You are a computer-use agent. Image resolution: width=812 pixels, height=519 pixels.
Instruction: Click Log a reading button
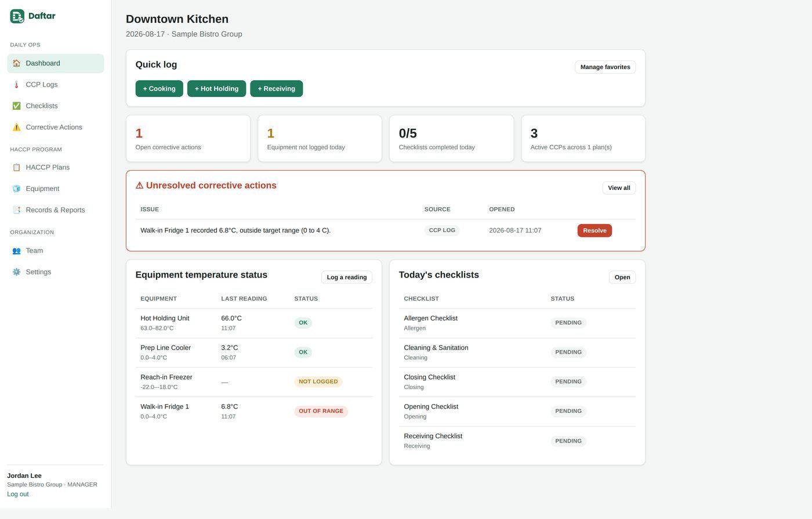click(x=347, y=277)
